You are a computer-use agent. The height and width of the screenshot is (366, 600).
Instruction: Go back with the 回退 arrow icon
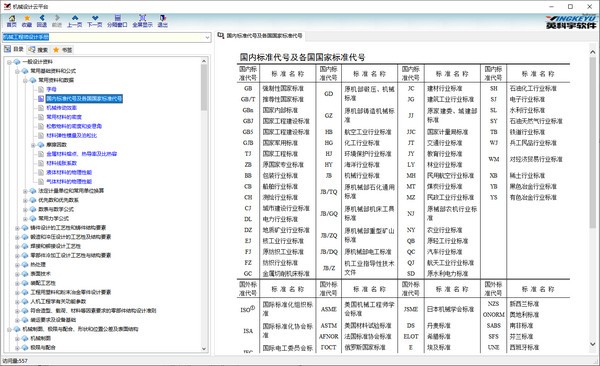pyautogui.click(x=42, y=21)
